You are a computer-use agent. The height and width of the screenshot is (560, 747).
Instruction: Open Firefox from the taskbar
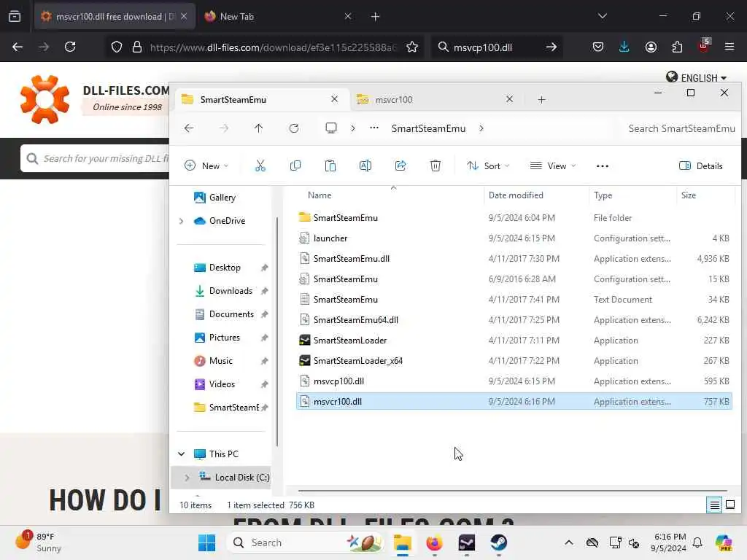(x=435, y=542)
